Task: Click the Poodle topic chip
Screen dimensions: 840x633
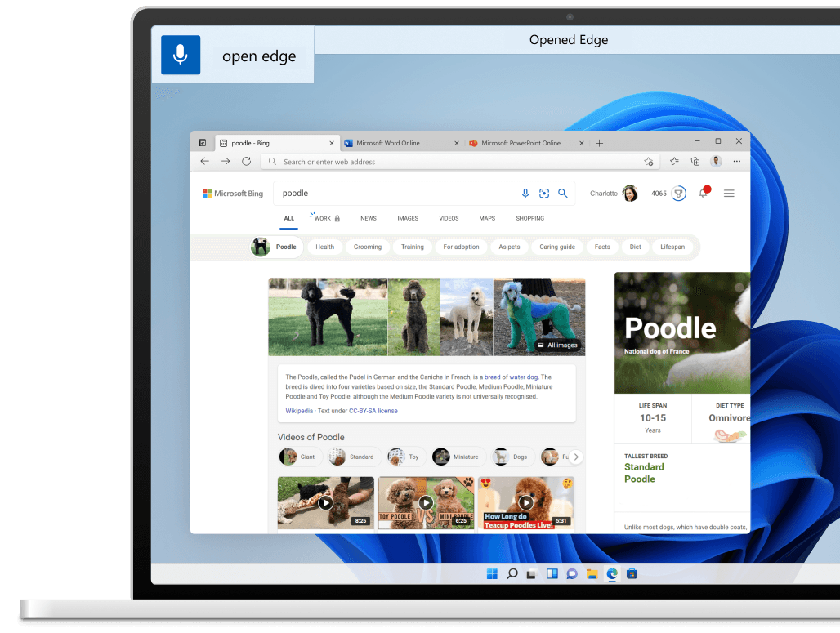Action: [276, 247]
